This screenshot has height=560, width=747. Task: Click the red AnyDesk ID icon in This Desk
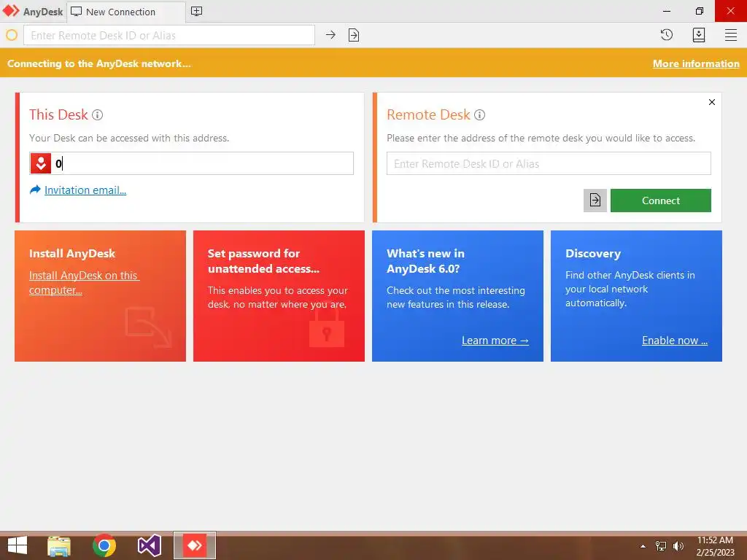pyautogui.click(x=41, y=163)
